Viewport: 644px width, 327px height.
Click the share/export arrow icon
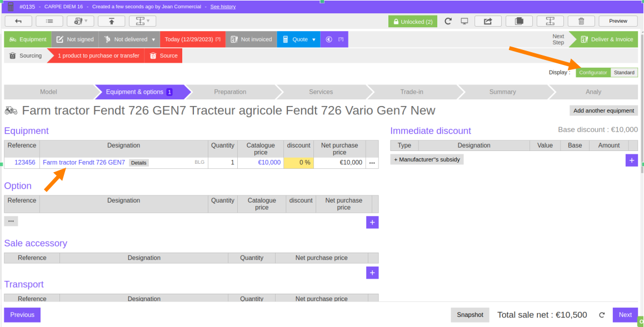tap(488, 21)
